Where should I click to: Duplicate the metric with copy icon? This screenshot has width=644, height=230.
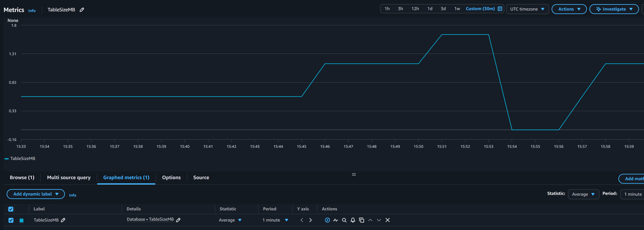pyautogui.click(x=362, y=220)
